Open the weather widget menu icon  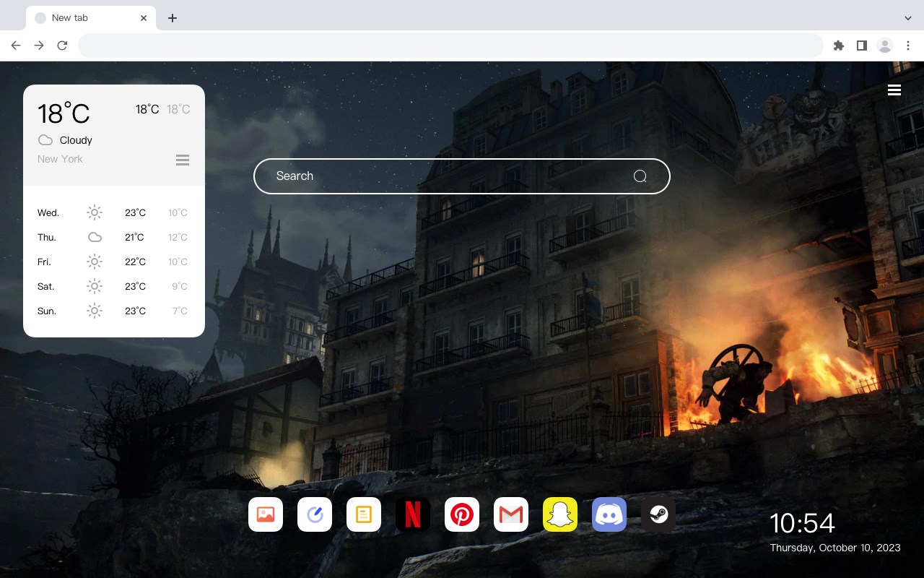(x=183, y=160)
